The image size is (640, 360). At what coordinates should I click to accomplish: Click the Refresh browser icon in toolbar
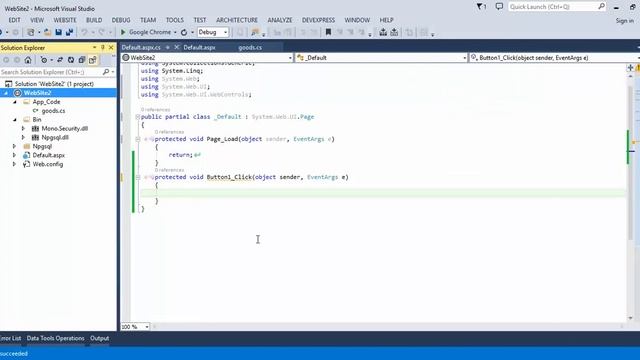[x=184, y=32]
